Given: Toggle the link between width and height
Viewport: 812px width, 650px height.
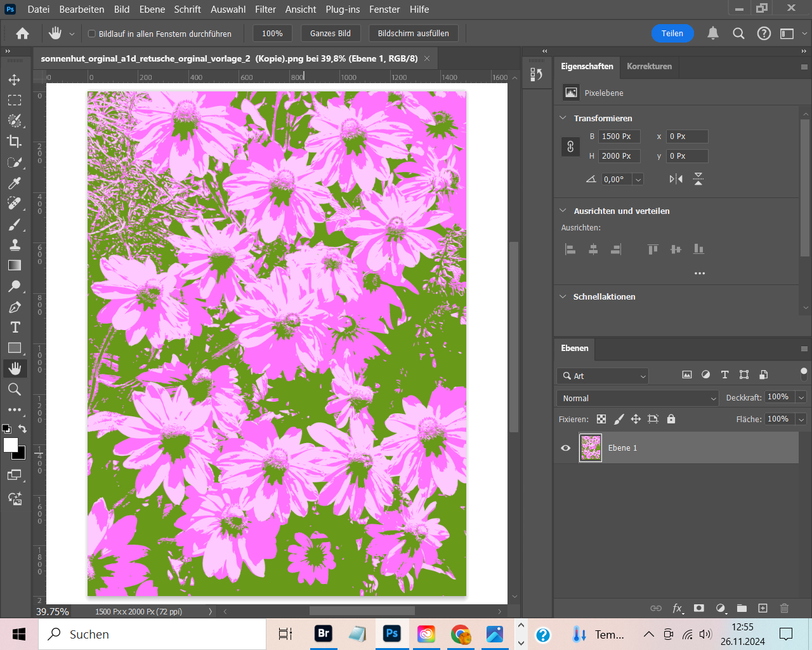Looking at the screenshot, I should tap(570, 147).
